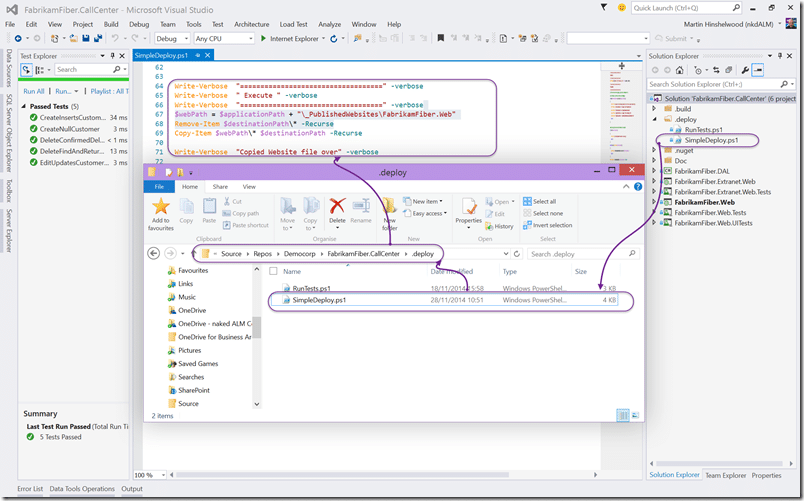Open the Team menu
The height and width of the screenshot is (501, 804).
(x=168, y=24)
